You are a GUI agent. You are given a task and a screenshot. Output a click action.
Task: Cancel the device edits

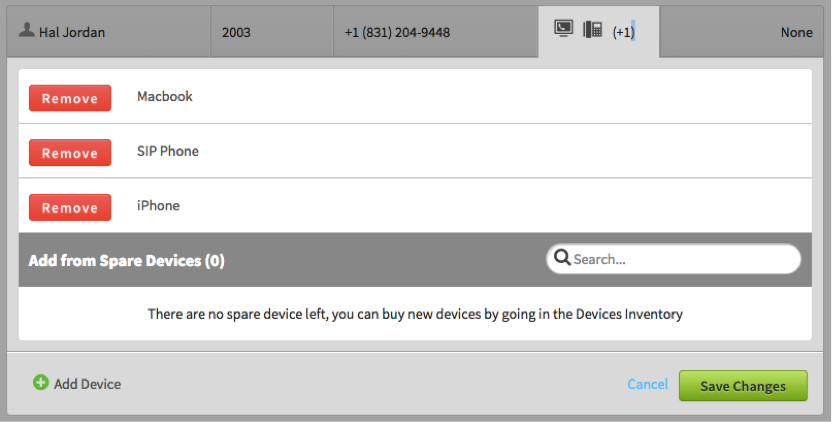647,384
